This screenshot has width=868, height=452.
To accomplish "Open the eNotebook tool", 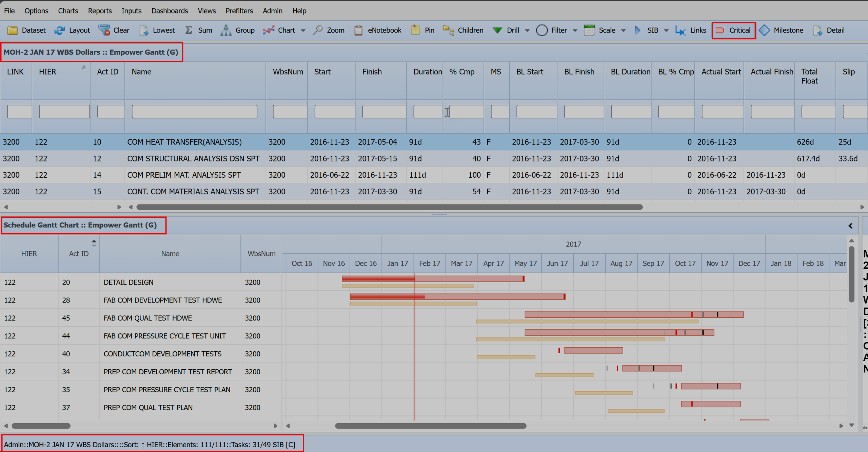I will pos(377,30).
